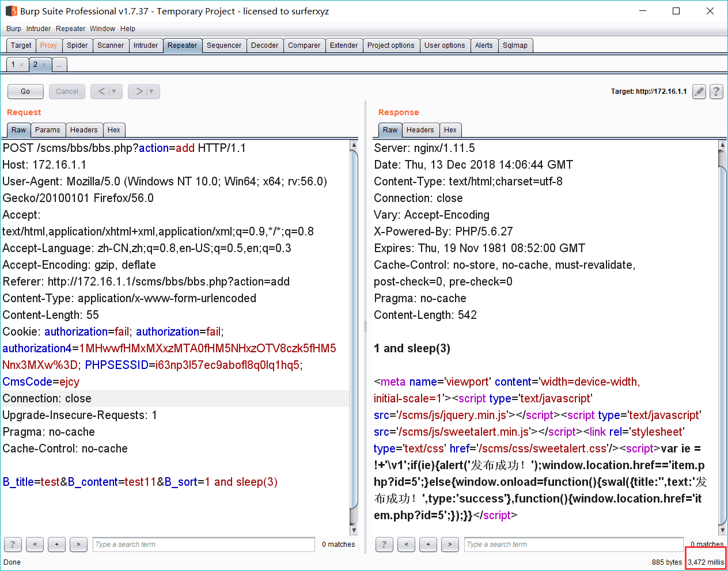Screen dimensions: 728x571
Task: Switch to the Extender tab
Action: click(x=344, y=45)
